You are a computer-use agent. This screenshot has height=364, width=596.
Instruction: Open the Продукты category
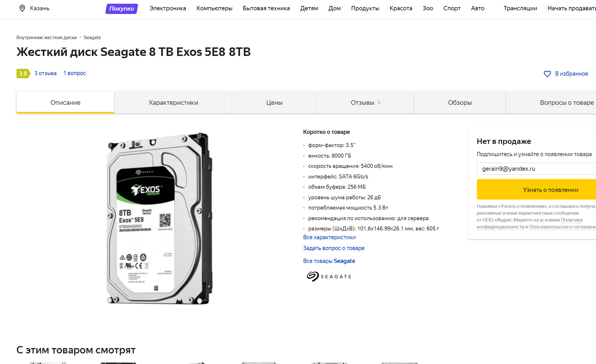click(x=365, y=8)
